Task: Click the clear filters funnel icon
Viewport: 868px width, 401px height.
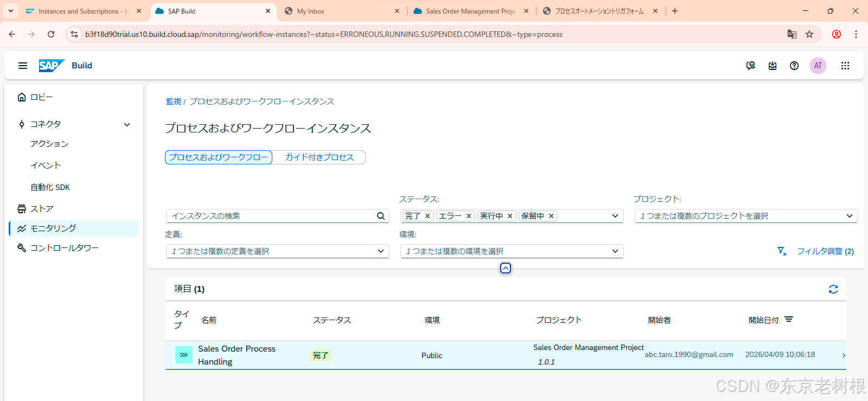Action: [782, 251]
